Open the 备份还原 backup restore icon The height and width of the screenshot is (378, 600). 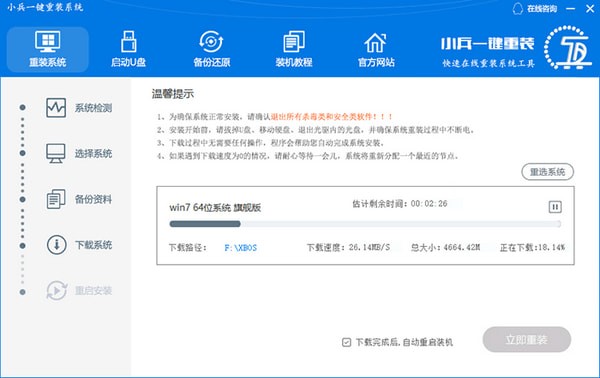click(211, 41)
